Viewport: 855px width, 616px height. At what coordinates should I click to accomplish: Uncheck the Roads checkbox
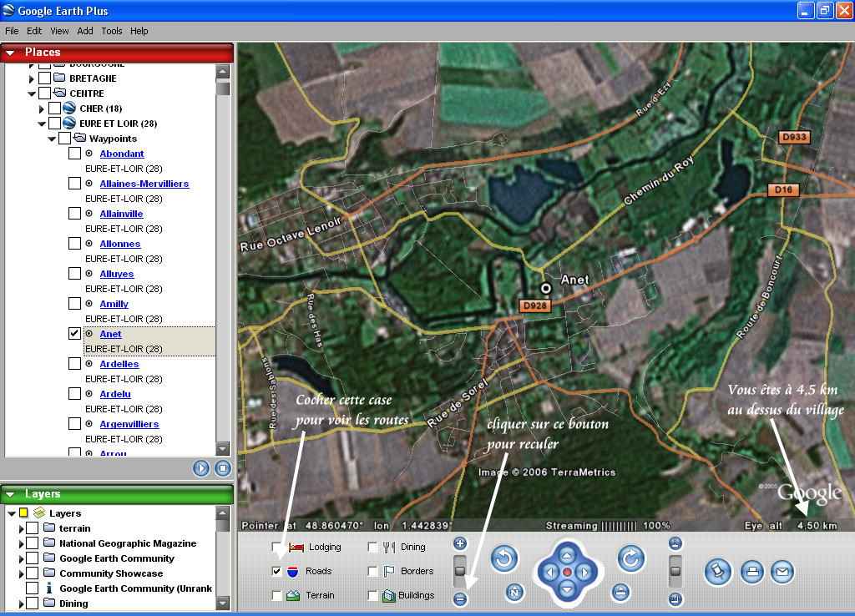click(277, 571)
